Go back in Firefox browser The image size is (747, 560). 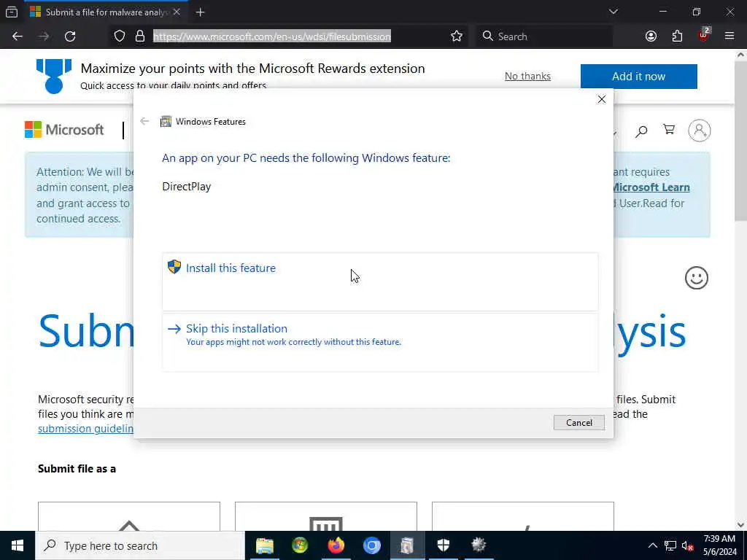[x=18, y=36]
